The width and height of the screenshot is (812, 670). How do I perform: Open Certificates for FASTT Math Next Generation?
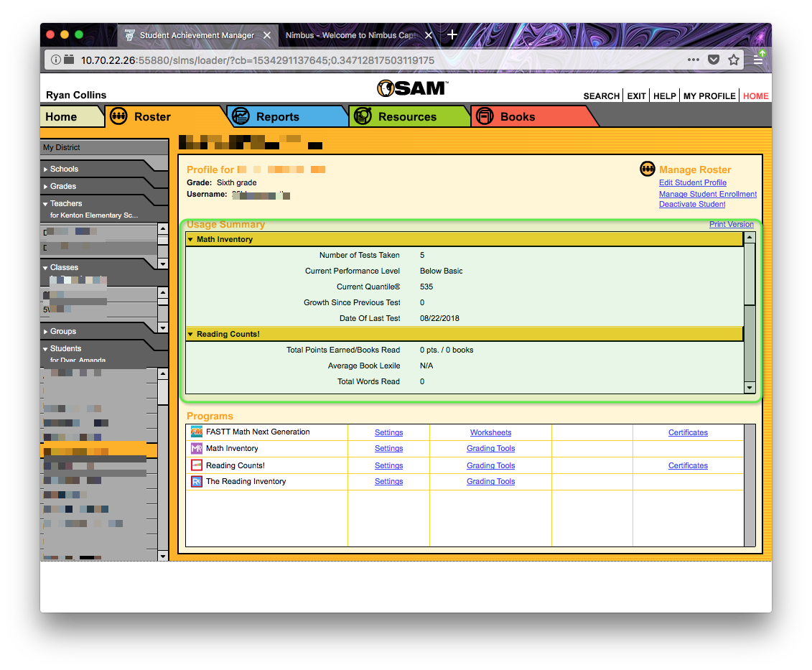pos(688,432)
